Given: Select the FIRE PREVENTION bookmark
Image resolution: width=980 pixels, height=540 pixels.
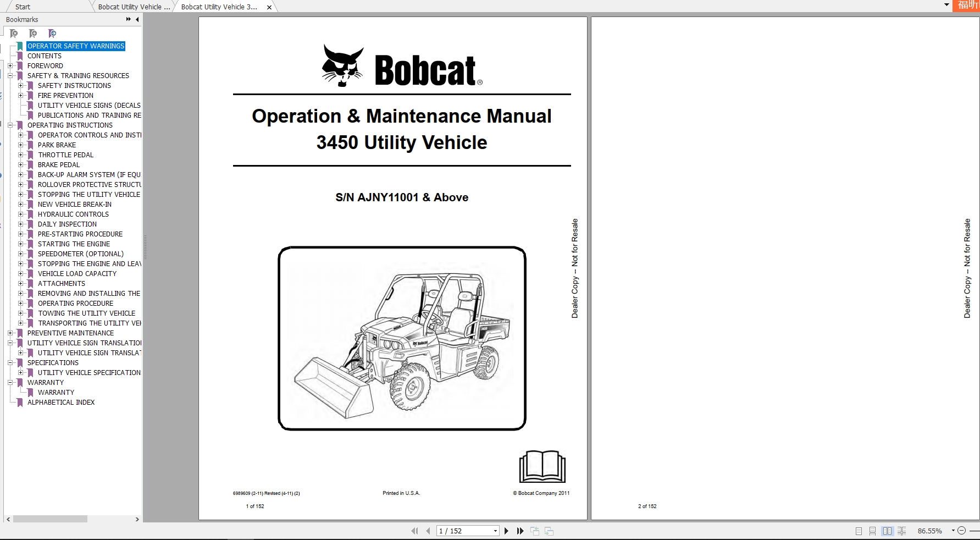Looking at the screenshot, I should pyautogui.click(x=65, y=96).
